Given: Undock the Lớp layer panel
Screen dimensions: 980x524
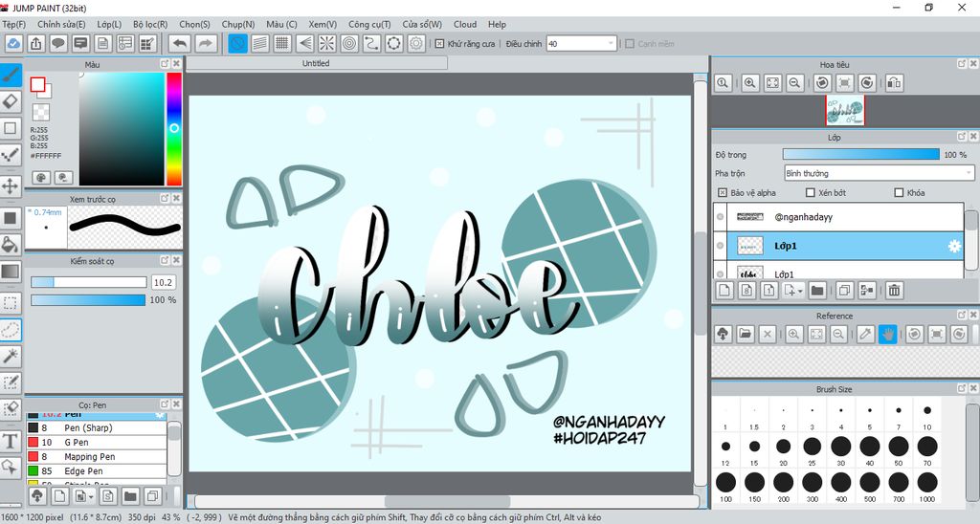Looking at the screenshot, I should tap(962, 136).
